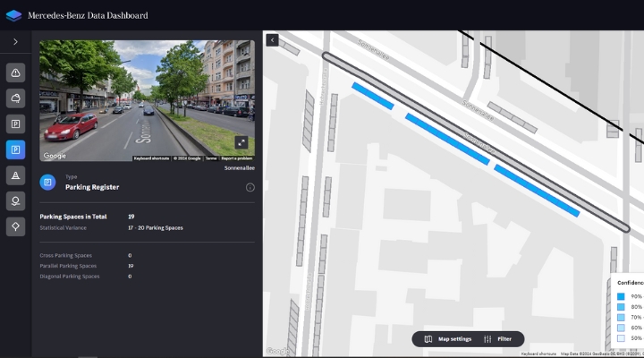This screenshot has height=358, width=644.
Task: Click the 'Cross Parking Spaces' label
Action: coord(65,256)
